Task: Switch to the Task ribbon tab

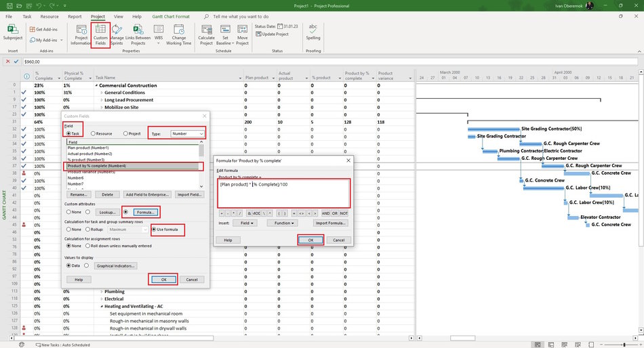Action: 26,17
